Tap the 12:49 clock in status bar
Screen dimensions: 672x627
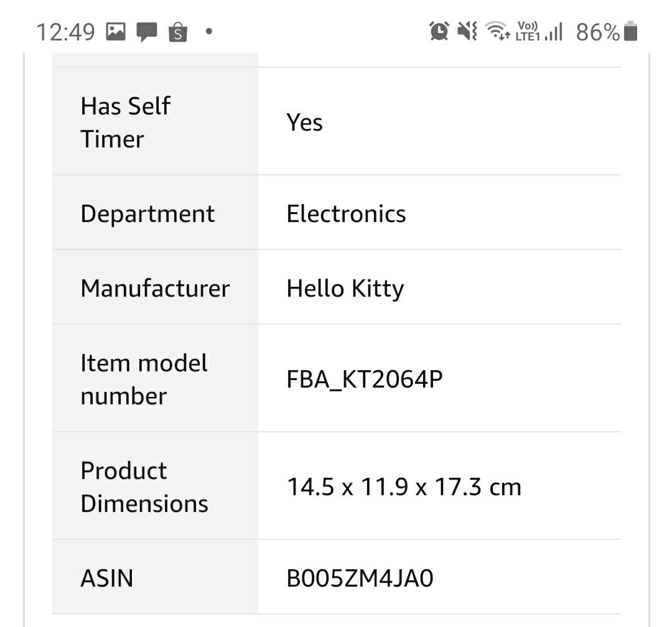pos(65,32)
